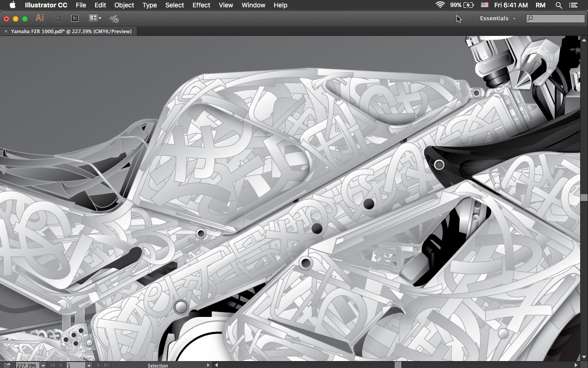Click the Ai application logo
The image size is (588, 368).
coord(40,18)
